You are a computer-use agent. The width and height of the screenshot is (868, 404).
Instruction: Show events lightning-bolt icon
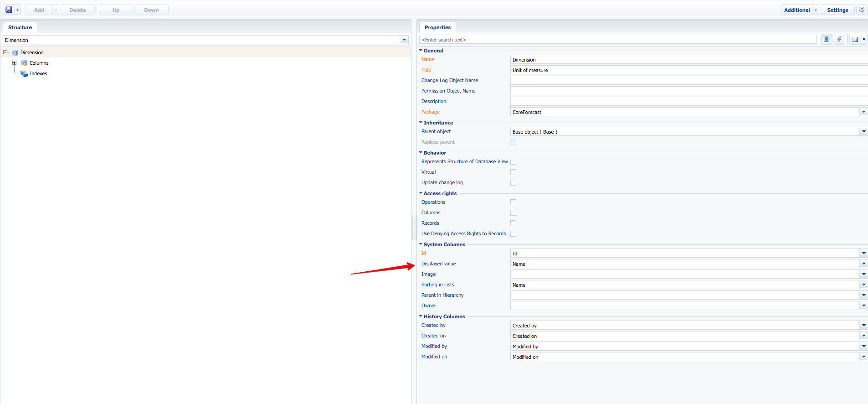point(839,39)
